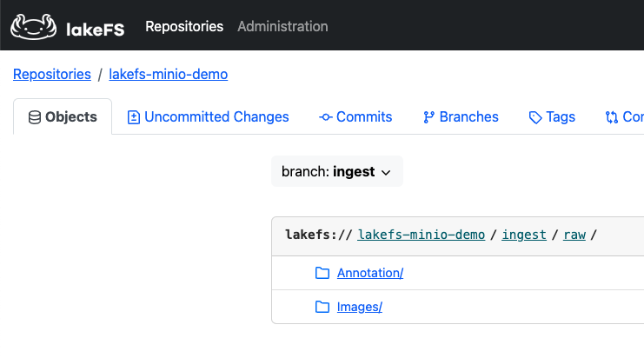Click the lakefs-minio-demo breadcrumb link
644x358 pixels.
168,75
